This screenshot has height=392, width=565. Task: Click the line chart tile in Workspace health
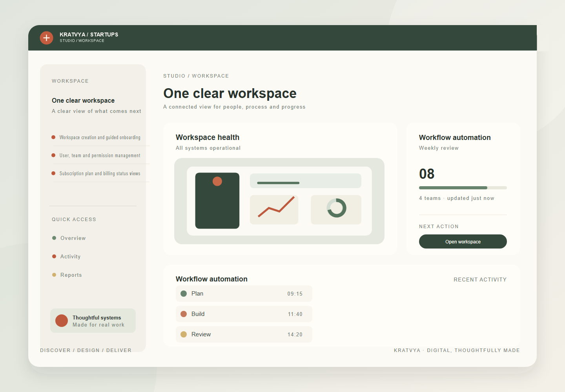click(x=274, y=210)
